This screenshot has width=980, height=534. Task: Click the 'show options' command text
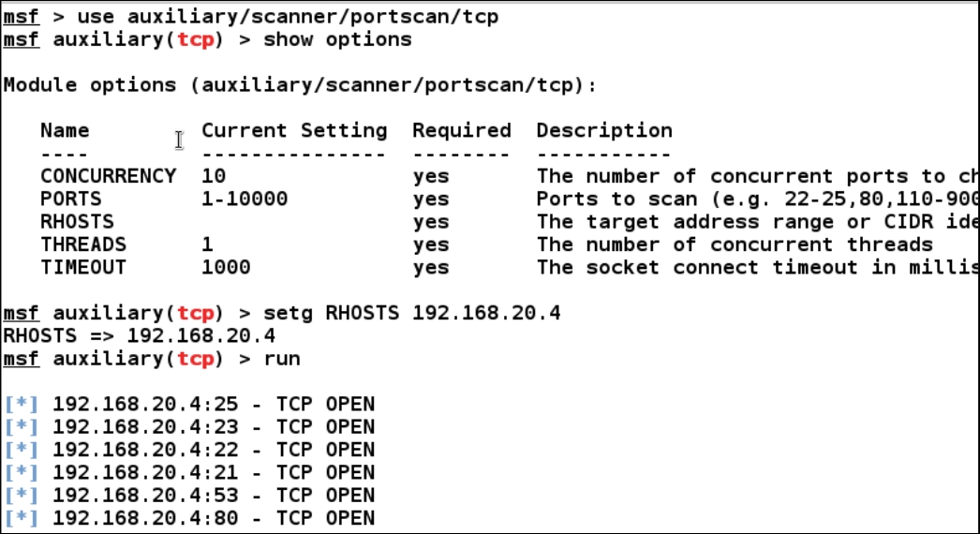(x=337, y=40)
